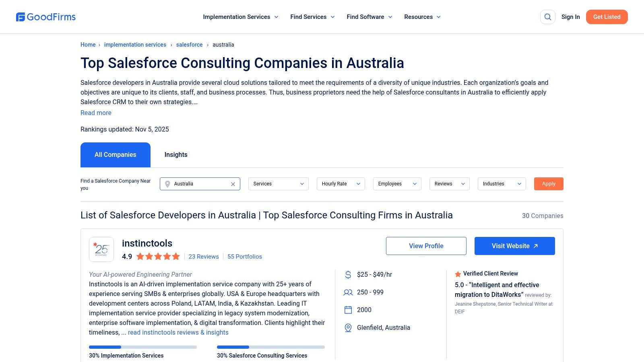The width and height of the screenshot is (644, 362).
Task: Click the calendar icon next to 2000
Action: click(x=348, y=310)
